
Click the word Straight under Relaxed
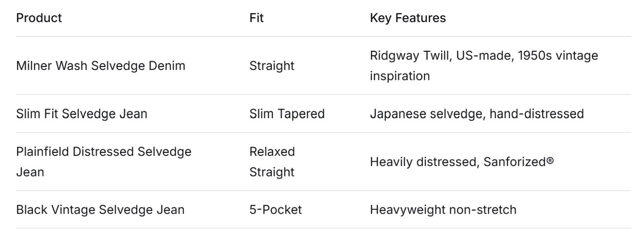click(x=272, y=172)
